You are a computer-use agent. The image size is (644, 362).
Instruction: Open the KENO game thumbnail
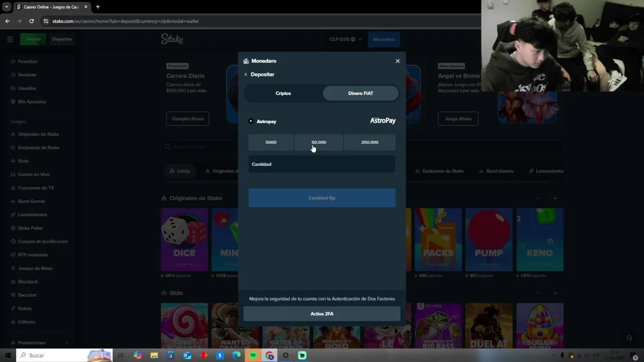pos(540,239)
